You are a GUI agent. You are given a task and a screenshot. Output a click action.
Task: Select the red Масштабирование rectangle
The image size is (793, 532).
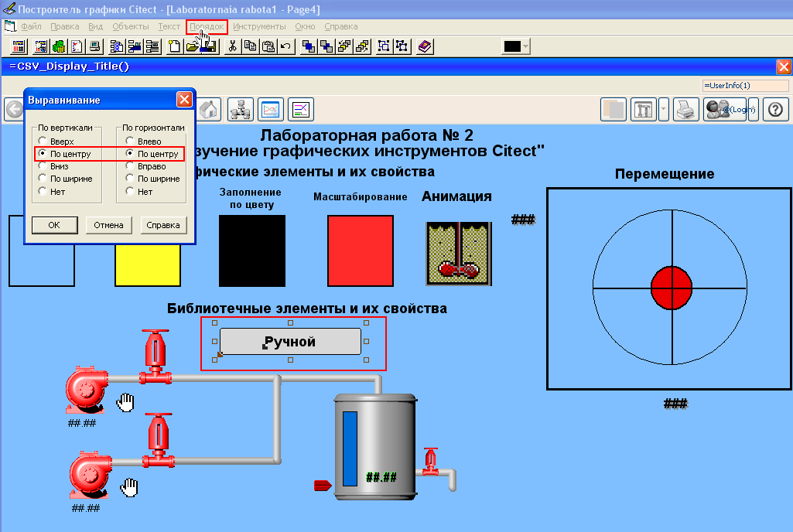(360, 251)
